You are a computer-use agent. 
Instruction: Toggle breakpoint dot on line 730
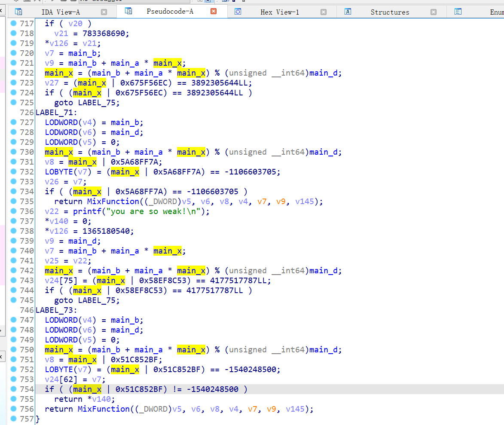click(13, 152)
